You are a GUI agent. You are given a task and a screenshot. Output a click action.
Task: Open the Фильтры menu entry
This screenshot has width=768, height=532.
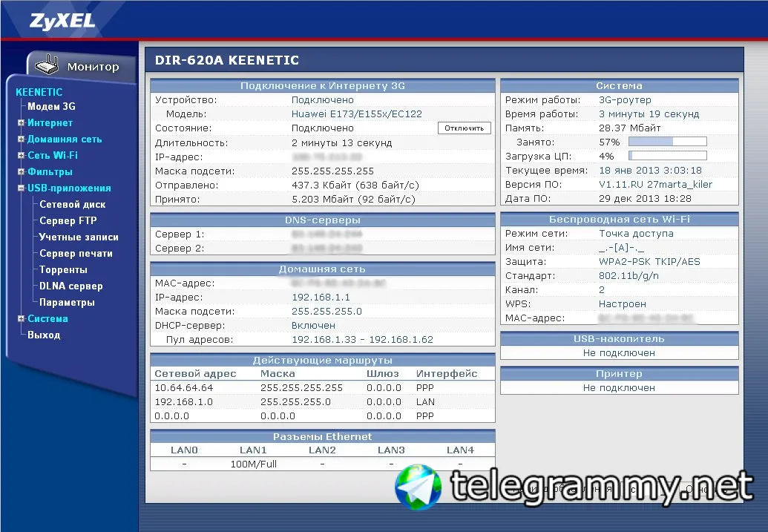[x=50, y=172]
